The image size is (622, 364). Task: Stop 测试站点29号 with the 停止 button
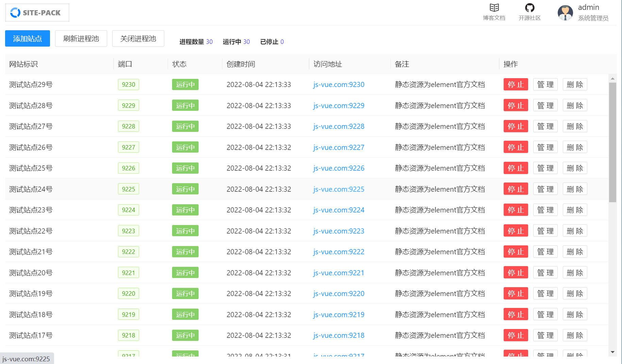click(516, 85)
